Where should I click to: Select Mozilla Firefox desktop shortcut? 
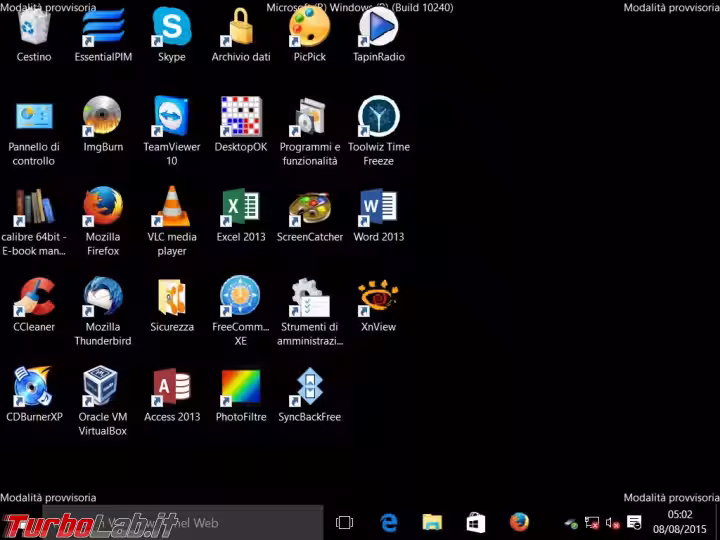point(103,207)
